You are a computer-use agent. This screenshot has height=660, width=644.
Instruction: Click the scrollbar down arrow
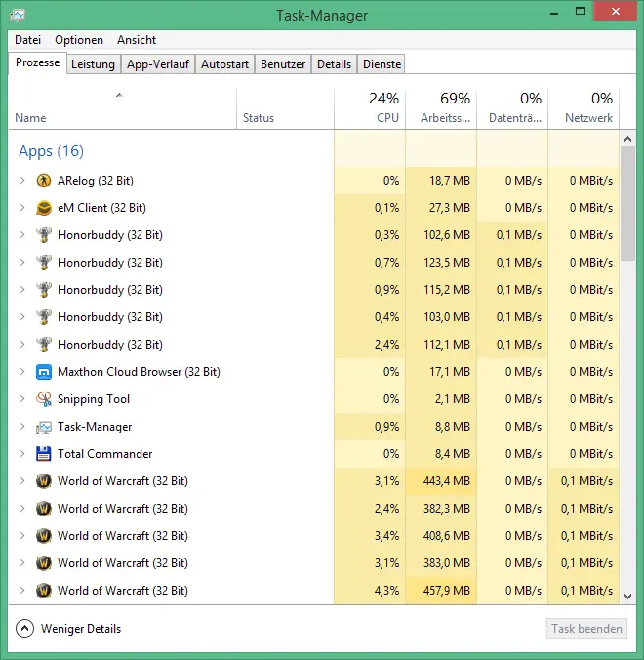point(627,597)
